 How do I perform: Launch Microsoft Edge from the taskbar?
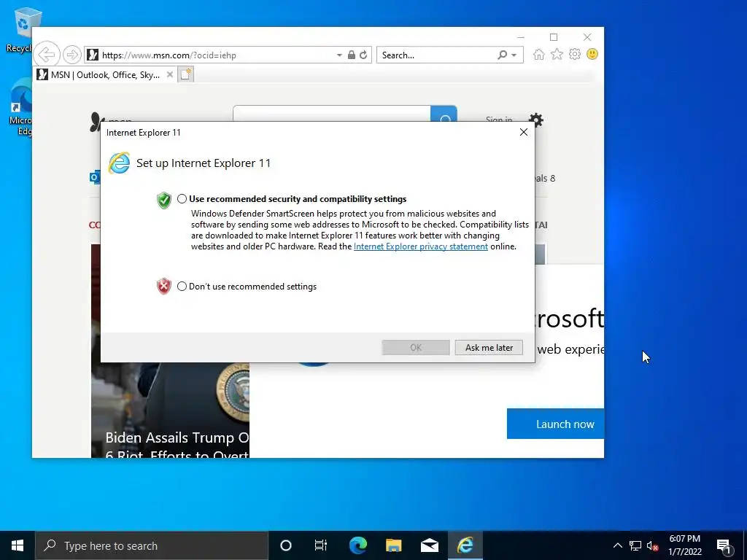(357, 545)
